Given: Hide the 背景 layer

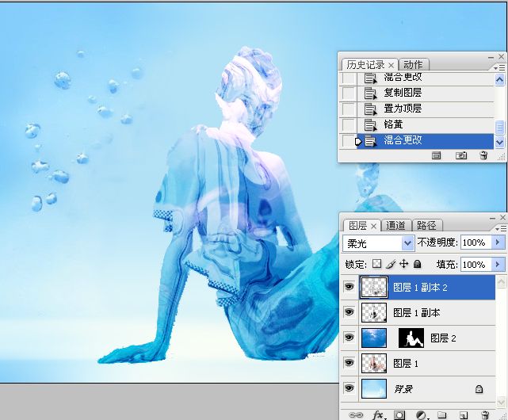Looking at the screenshot, I should pyautogui.click(x=349, y=389).
